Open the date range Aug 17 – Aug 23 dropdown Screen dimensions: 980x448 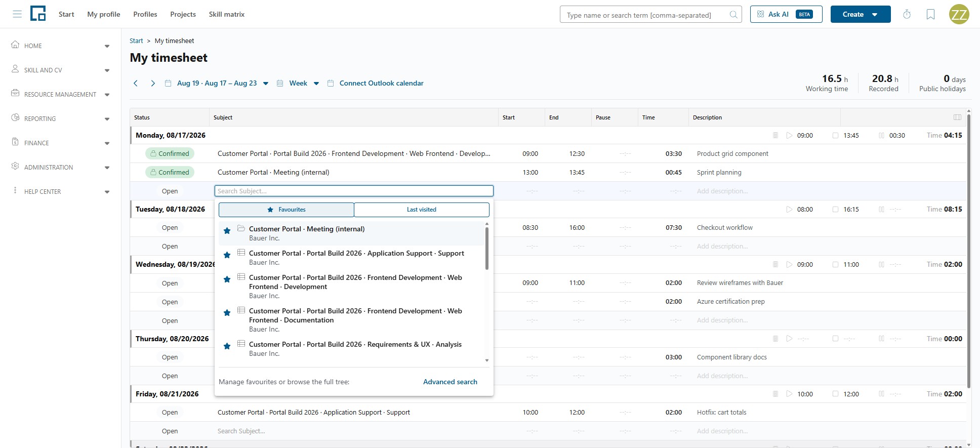coord(217,83)
